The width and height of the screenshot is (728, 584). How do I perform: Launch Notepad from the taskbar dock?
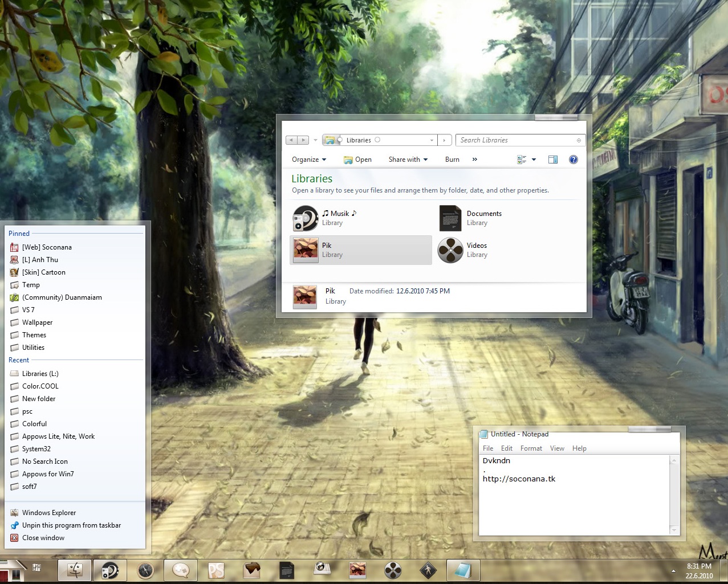tap(463, 570)
